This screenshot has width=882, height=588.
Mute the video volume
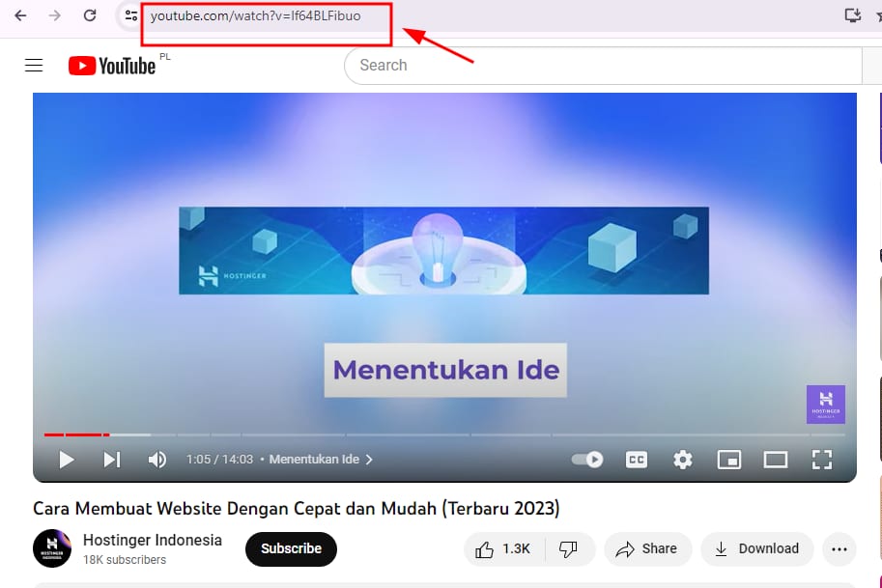156,460
